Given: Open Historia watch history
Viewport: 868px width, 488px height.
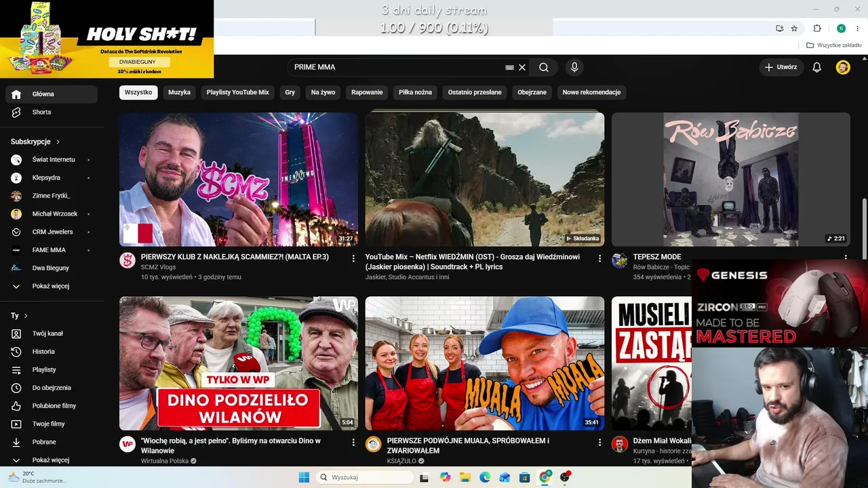Looking at the screenshot, I should coord(52,352).
